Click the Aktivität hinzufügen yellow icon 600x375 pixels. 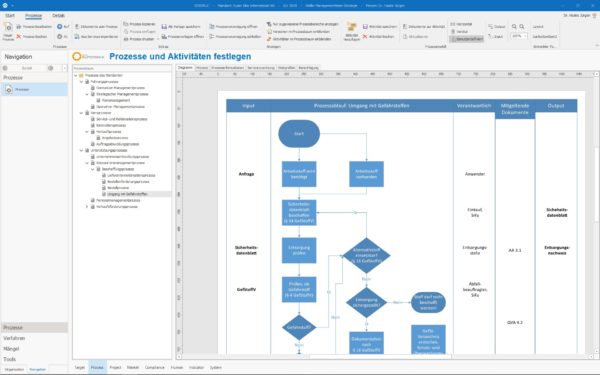(352, 27)
